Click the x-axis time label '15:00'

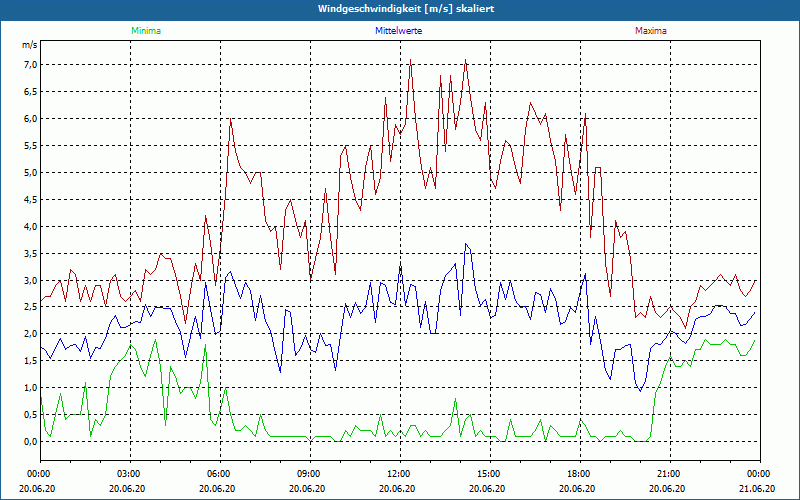click(490, 474)
